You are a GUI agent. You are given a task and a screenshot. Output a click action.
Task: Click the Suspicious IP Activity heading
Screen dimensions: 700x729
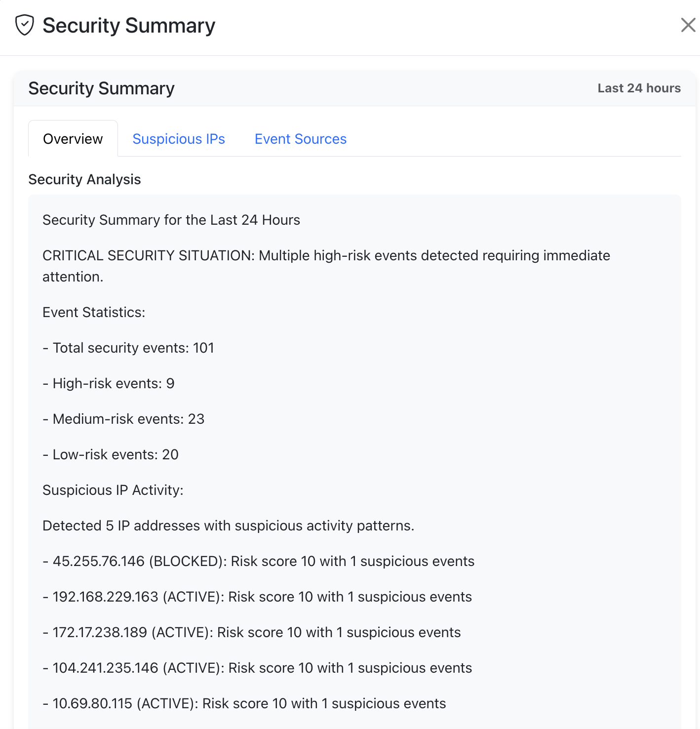click(x=113, y=490)
